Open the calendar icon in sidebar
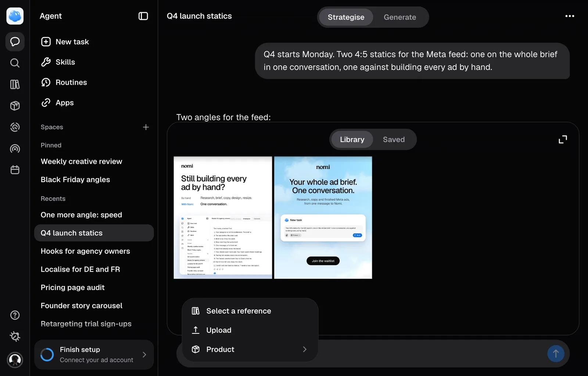Viewport: 588px width, 376px height. click(x=15, y=170)
